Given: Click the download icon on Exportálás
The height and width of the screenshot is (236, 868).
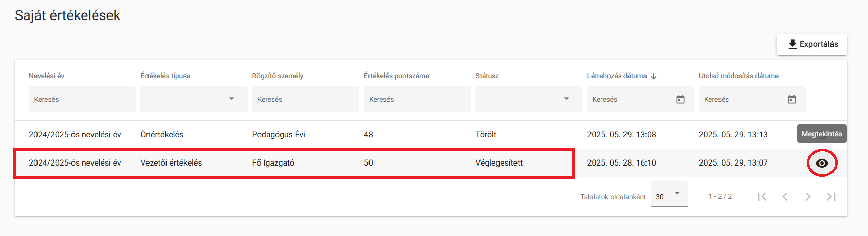Looking at the screenshot, I should pos(792,44).
